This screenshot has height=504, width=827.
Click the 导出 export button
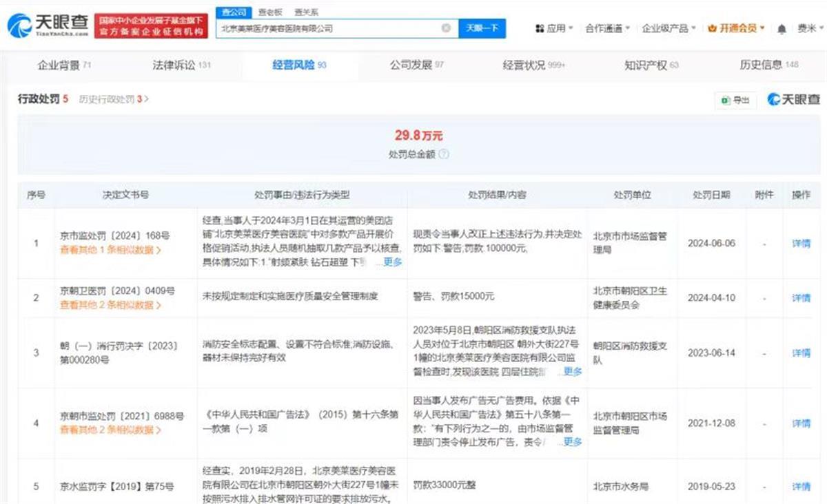click(x=735, y=100)
